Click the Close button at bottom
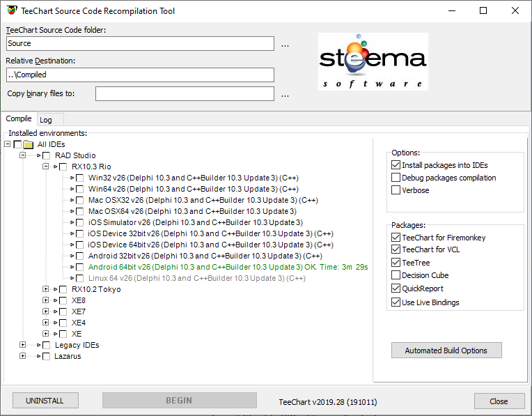The image size is (532, 416). coord(499,401)
